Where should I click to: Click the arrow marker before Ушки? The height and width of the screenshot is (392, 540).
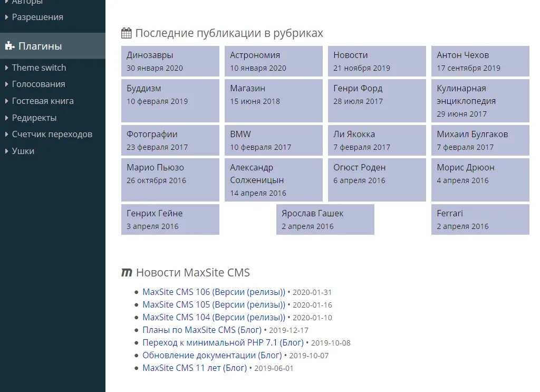[x=6, y=151]
